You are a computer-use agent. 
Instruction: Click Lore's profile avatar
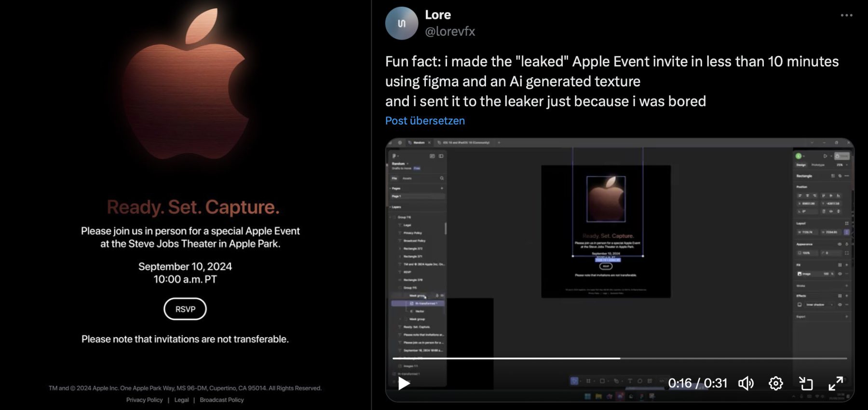click(401, 23)
